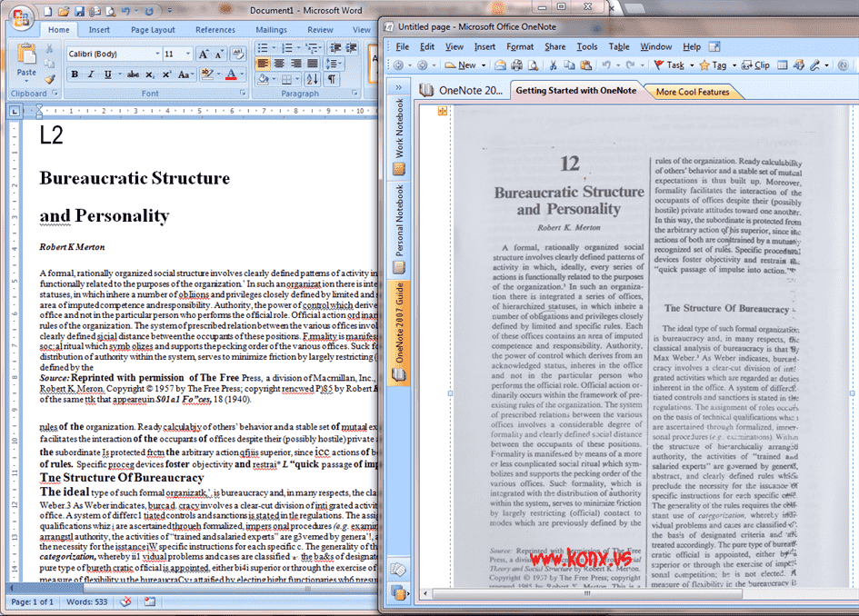Screen dimensions: 859x616
Task: Apply strikethrough formatting in Word
Action: [x=133, y=75]
